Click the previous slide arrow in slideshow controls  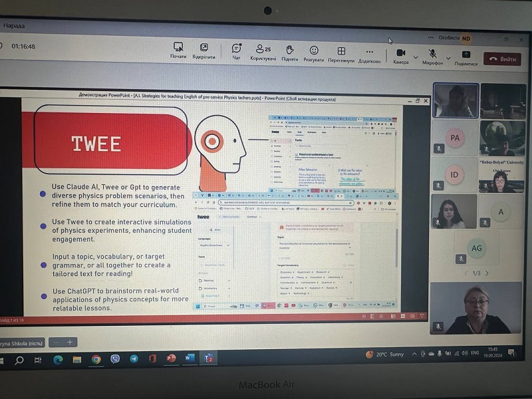pyautogui.click(x=364, y=316)
